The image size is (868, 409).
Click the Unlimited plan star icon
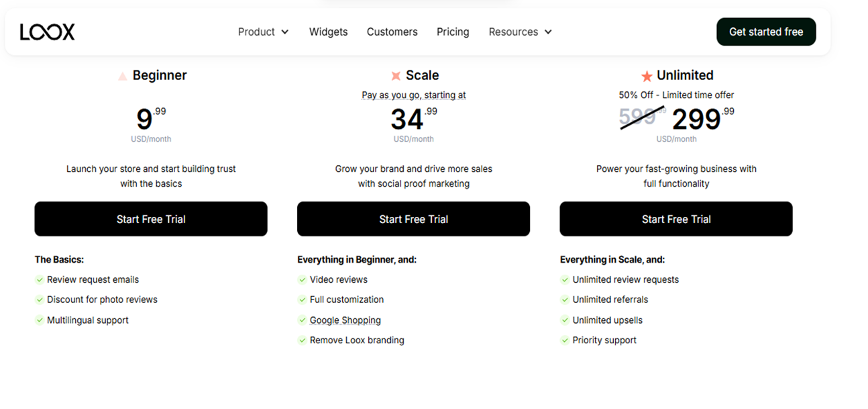[647, 76]
